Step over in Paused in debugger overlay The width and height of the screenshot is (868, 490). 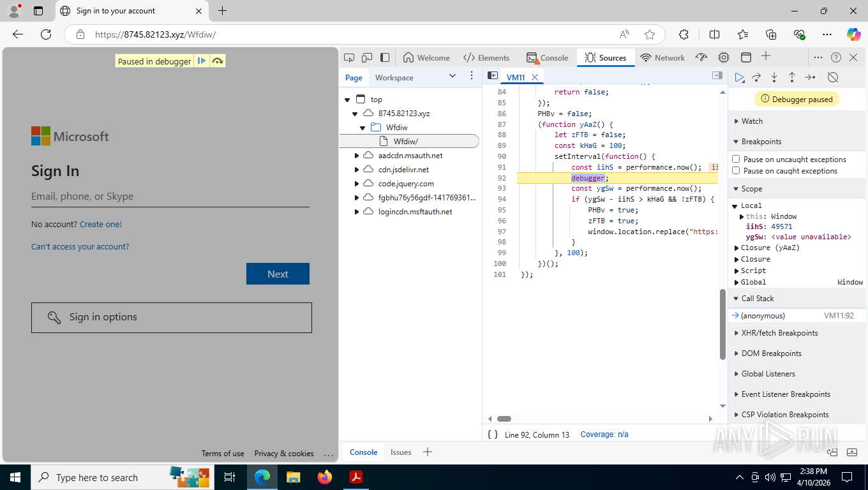pyautogui.click(x=218, y=61)
